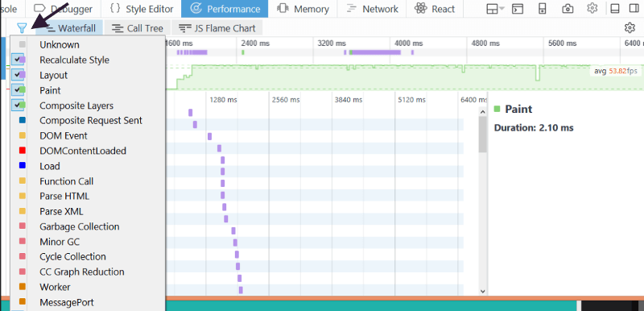Open the frame selector dropdown
The image size is (644, 311).
point(495,9)
